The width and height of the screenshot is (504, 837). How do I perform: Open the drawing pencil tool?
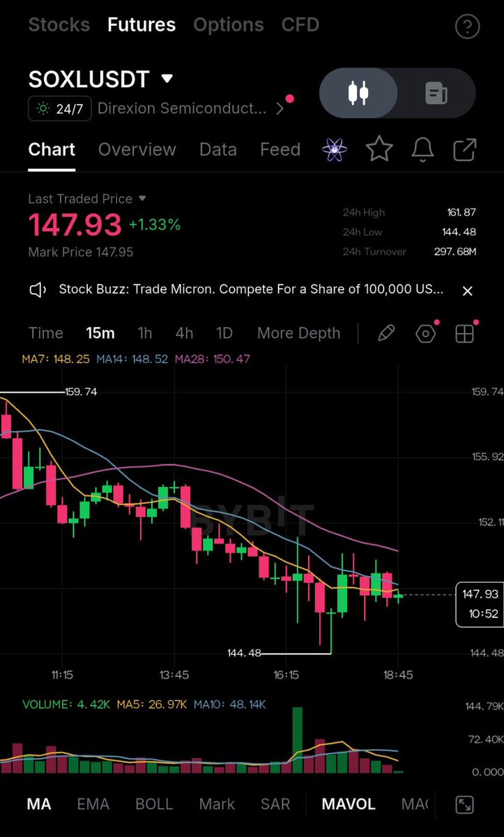tap(385, 333)
